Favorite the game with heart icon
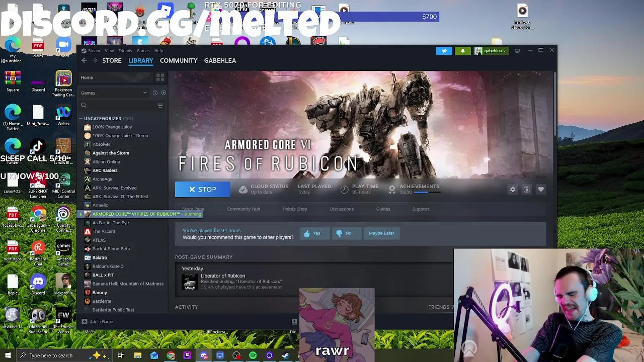The width and height of the screenshot is (644, 362). pos(541,190)
